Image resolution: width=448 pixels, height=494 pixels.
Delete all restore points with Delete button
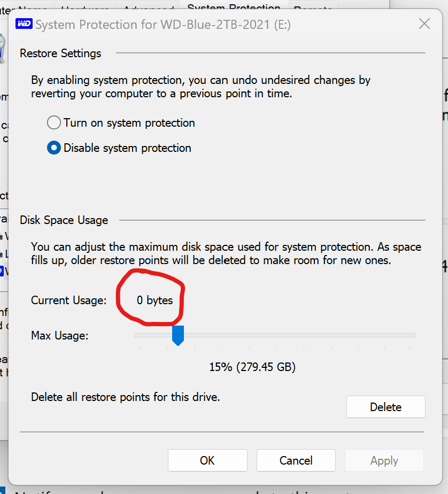coord(385,407)
